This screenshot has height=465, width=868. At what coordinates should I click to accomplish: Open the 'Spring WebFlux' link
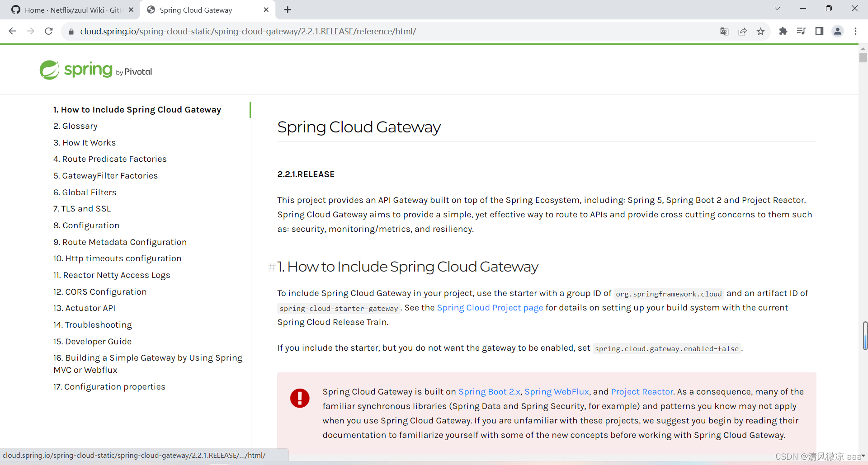point(557,392)
